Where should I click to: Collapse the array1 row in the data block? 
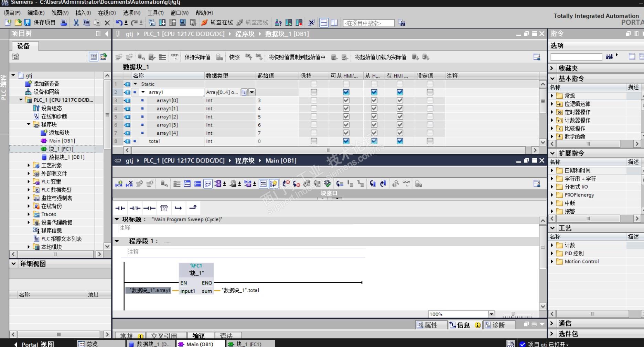click(x=143, y=92)
